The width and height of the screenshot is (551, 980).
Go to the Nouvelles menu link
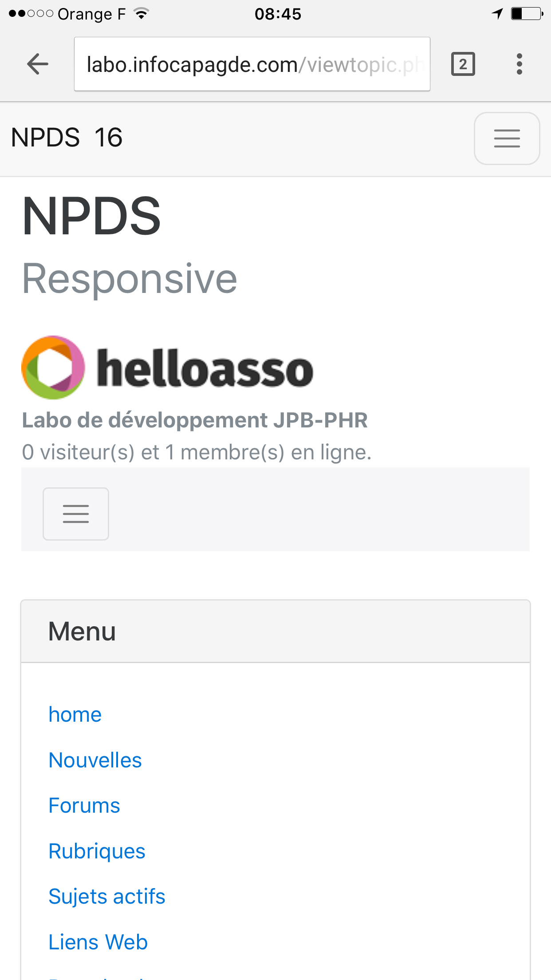tap(95, 760)
